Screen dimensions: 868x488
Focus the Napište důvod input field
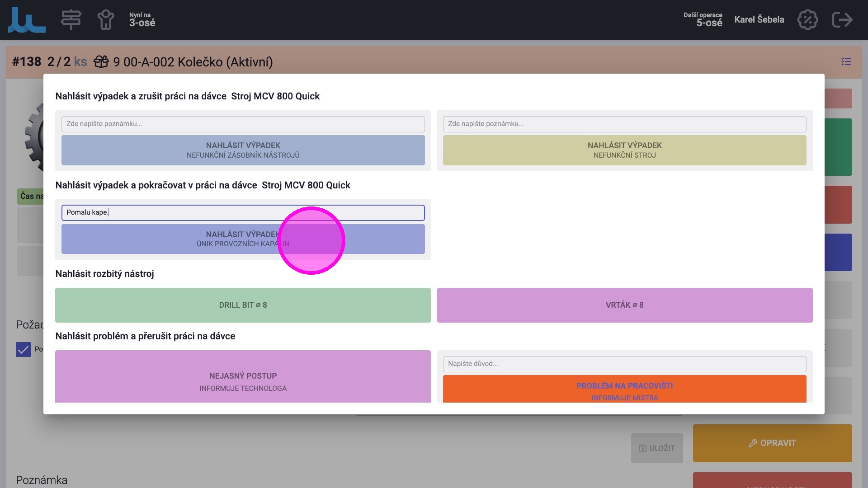624,364
